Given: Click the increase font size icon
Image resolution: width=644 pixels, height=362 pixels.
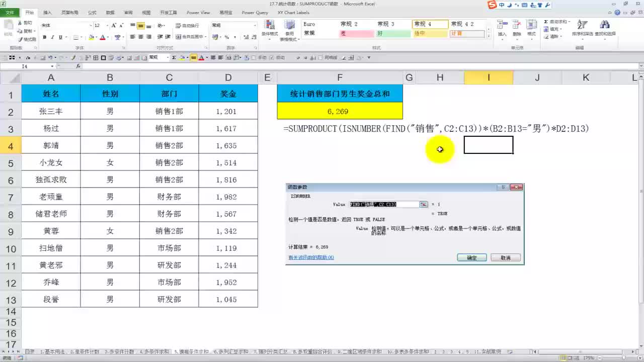Looking at the screenshot, I should [114, 25].
